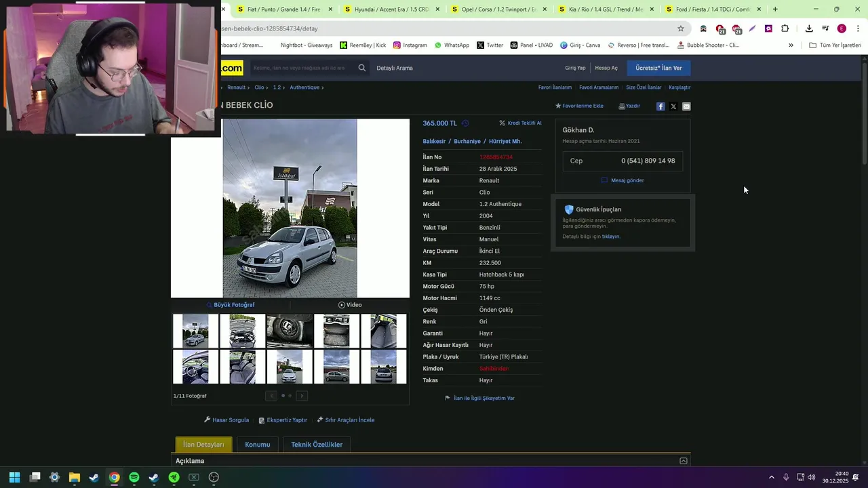Open Task View on the taskbar
This screenshot has height=488, width=868.
35,477
